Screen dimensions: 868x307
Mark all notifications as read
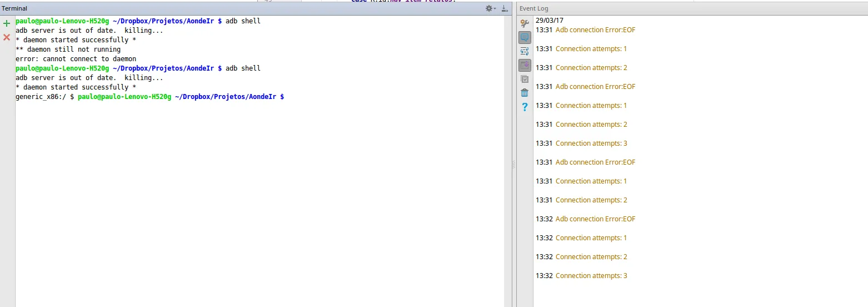pos(525,79)
